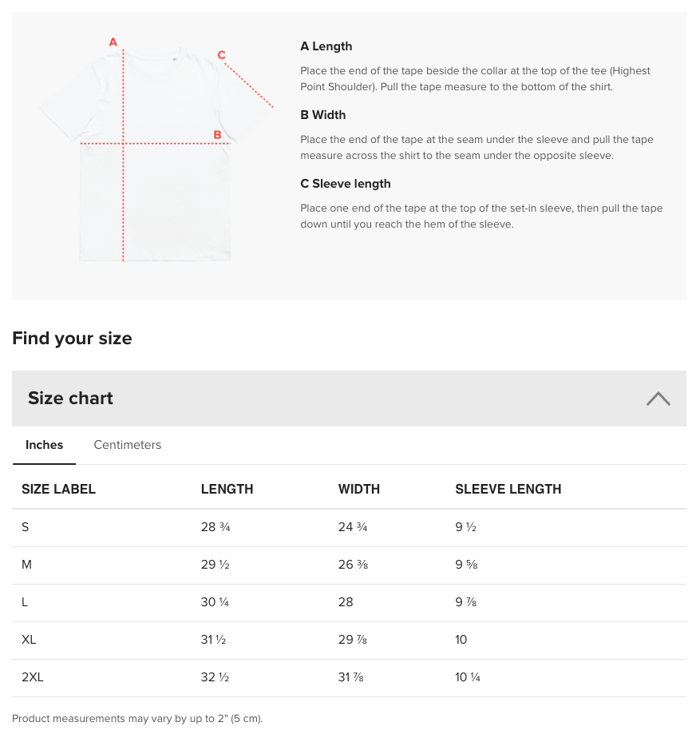Click the M row width value 26 ⅜
Viewport: 700px width, 742px height.
[x=353, y=565]
